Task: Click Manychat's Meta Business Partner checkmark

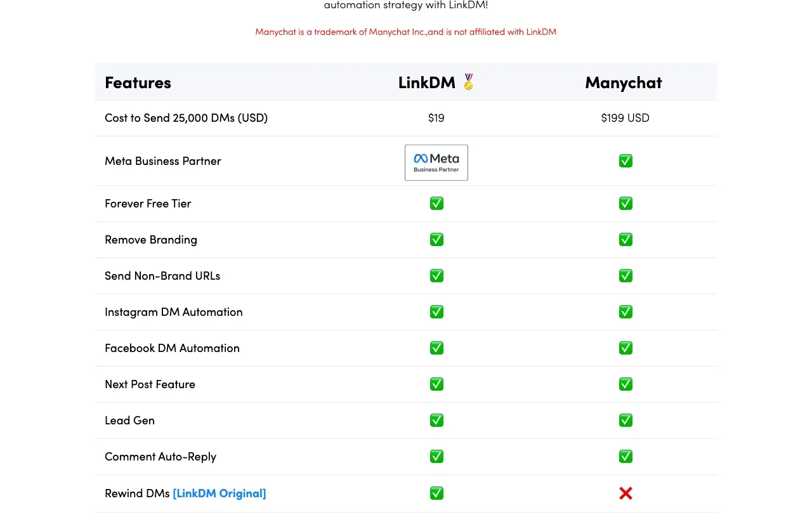Action: tap(625, 161)
